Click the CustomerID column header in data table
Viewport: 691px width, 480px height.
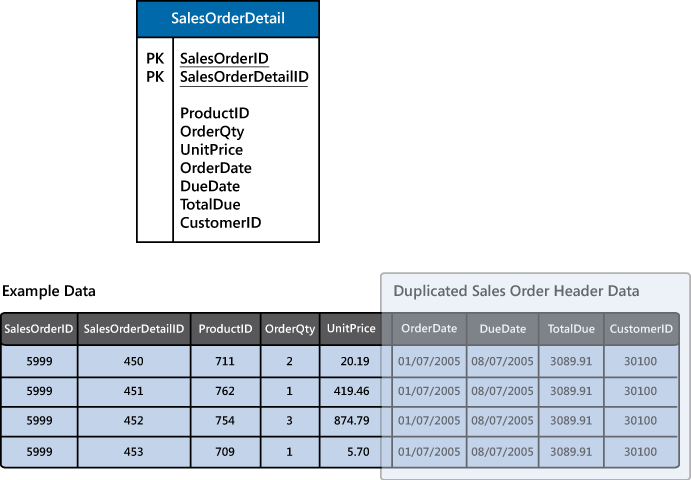click(x=641, y=329)
